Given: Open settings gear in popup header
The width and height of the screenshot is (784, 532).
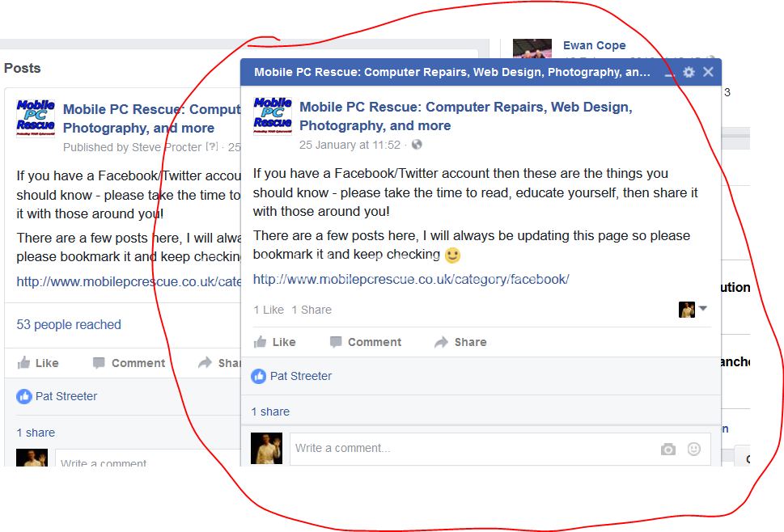Looking at the screenshot, I should 689,72.
